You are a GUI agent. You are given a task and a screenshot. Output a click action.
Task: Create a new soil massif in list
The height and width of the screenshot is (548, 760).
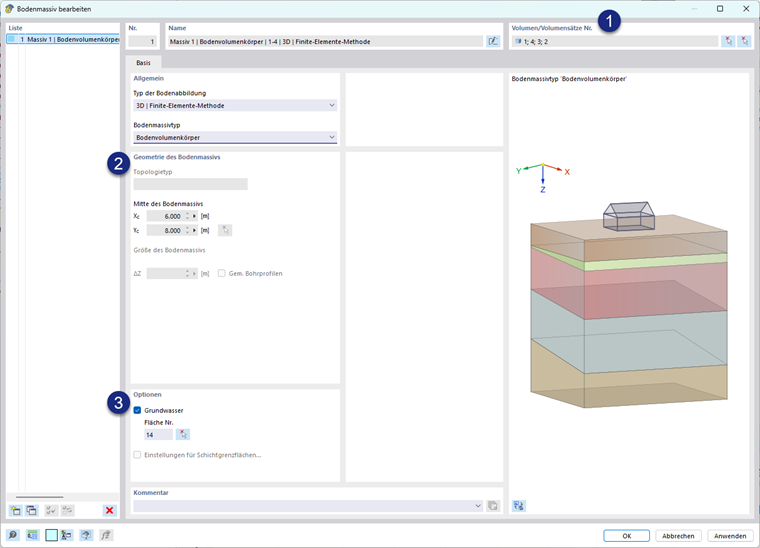click(16, 510)
